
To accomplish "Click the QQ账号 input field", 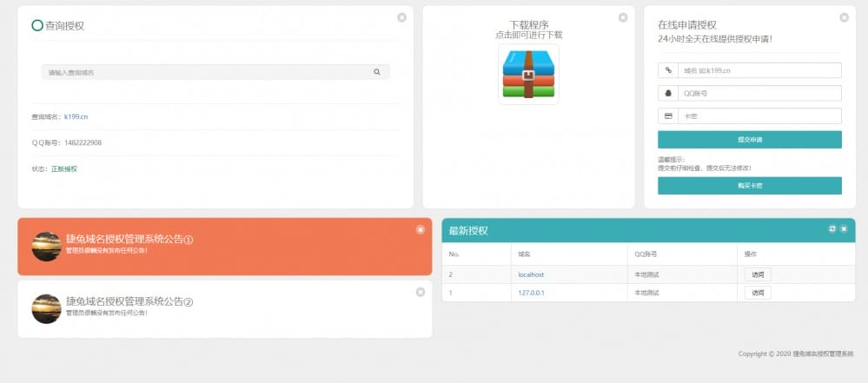I will coord(759,93).
